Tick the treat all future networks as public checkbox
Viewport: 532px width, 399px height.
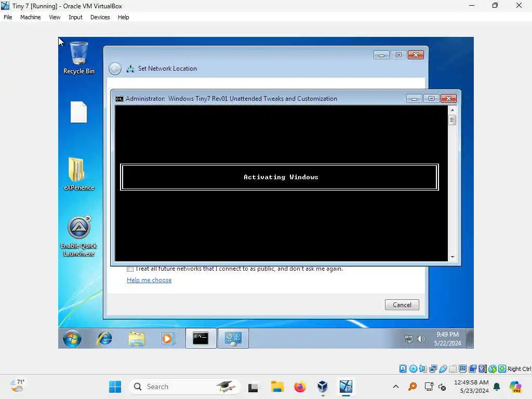tap(130, 269)
